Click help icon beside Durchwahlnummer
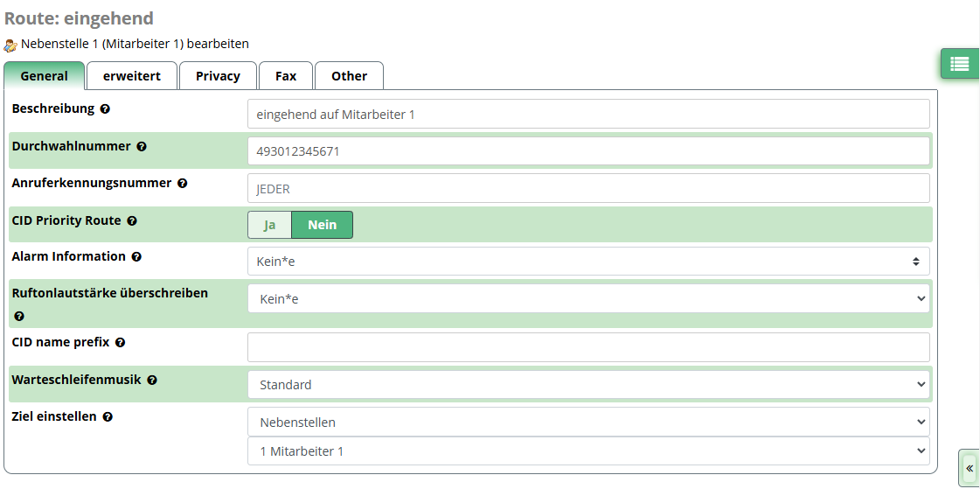The height and width of the screenshot is (489, 980). [142, 147]
